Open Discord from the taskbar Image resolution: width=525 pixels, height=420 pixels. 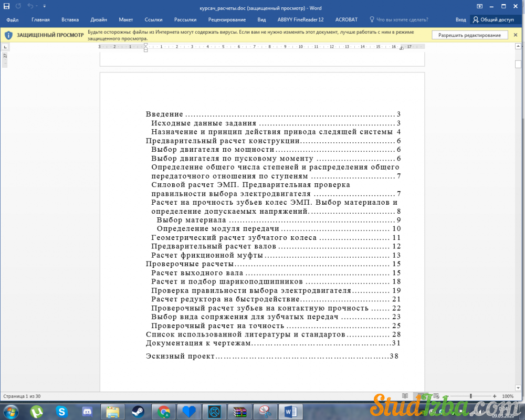click(x=87, y=412)
